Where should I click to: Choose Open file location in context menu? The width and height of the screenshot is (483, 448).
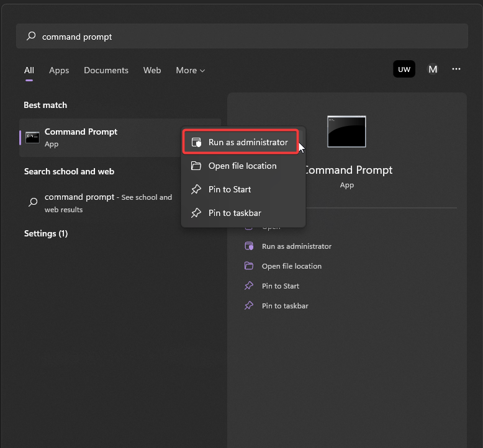point(243,166)
